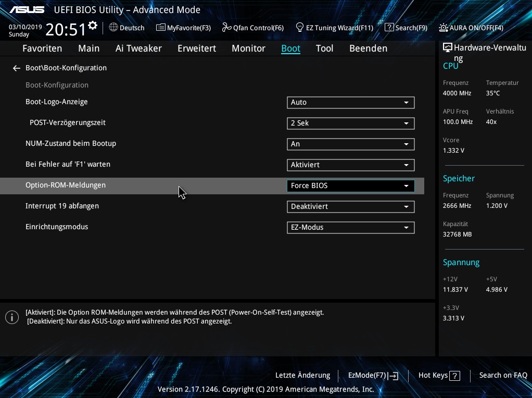The image size is (532, 398).
Task: Click the +3.3V reading 3.313 V
Action: pyautogui.click(x=453, y=318)
